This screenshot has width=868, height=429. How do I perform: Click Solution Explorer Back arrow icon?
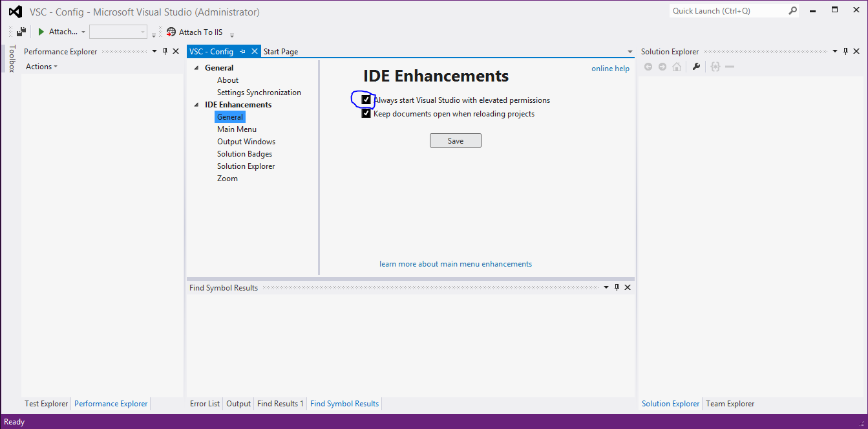click(648, 67)
